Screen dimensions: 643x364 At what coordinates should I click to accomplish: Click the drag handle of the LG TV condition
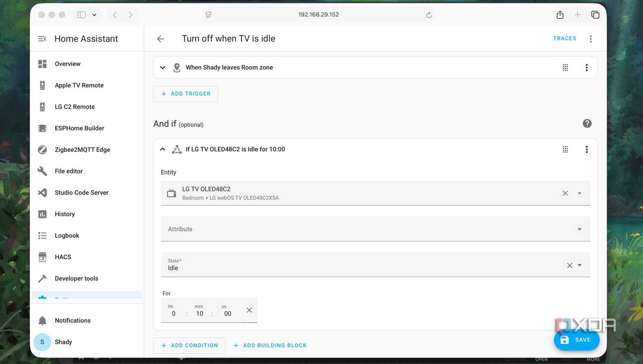(x=565, y=149)
